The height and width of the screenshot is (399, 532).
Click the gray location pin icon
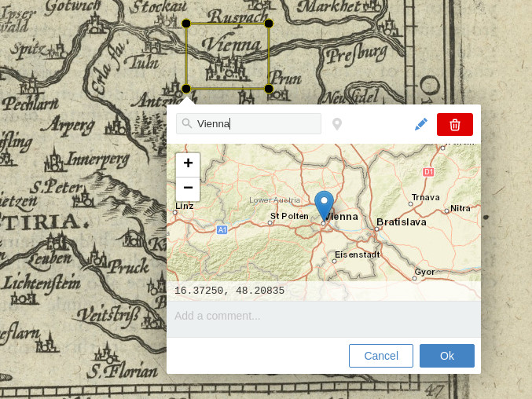click(x=337, y=124)
